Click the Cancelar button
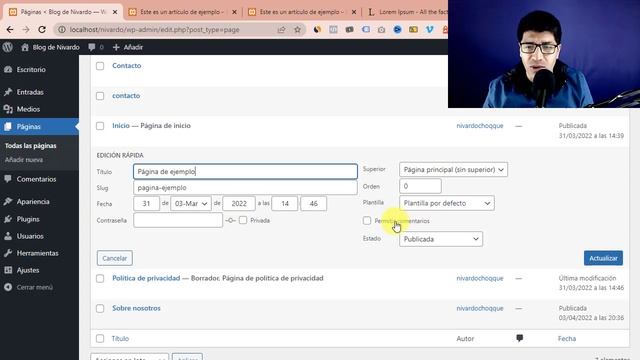 115,258
